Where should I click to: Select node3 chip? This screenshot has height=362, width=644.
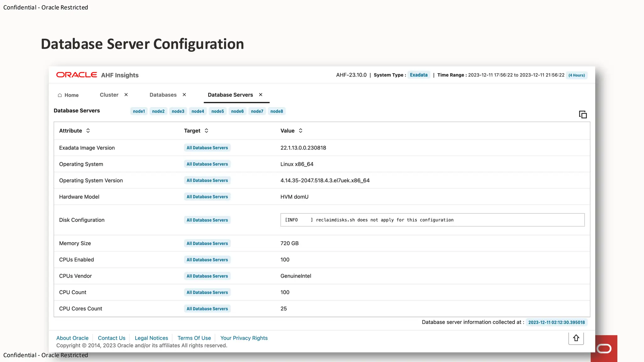point(178,111)
